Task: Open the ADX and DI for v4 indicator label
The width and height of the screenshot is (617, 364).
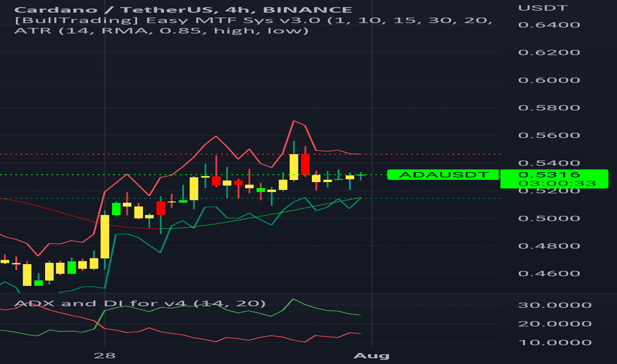Action: tap(140, 303)
